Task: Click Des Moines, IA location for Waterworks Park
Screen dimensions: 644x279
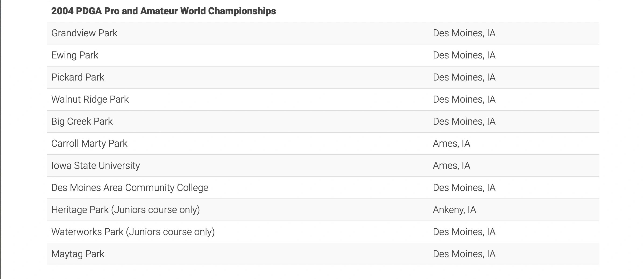Action: 464,232
